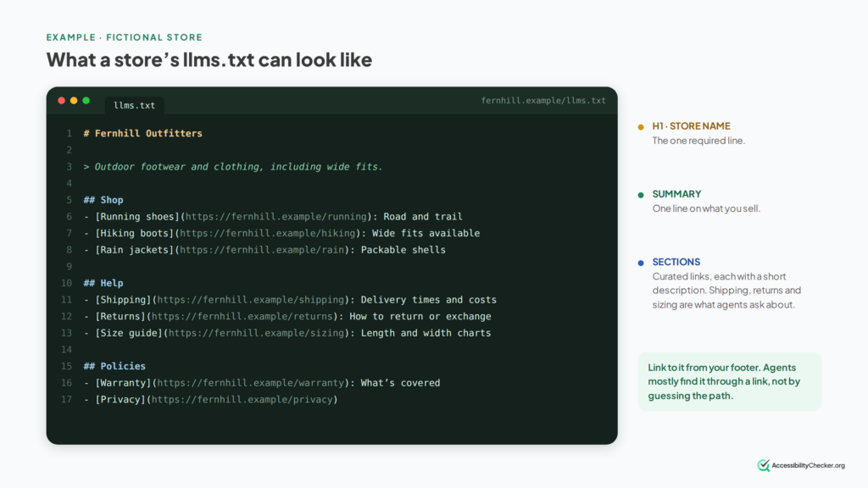Click 'One line on what you sell.' caption
868x488 pixels.
pyautogui.click(x=706, y=208)
